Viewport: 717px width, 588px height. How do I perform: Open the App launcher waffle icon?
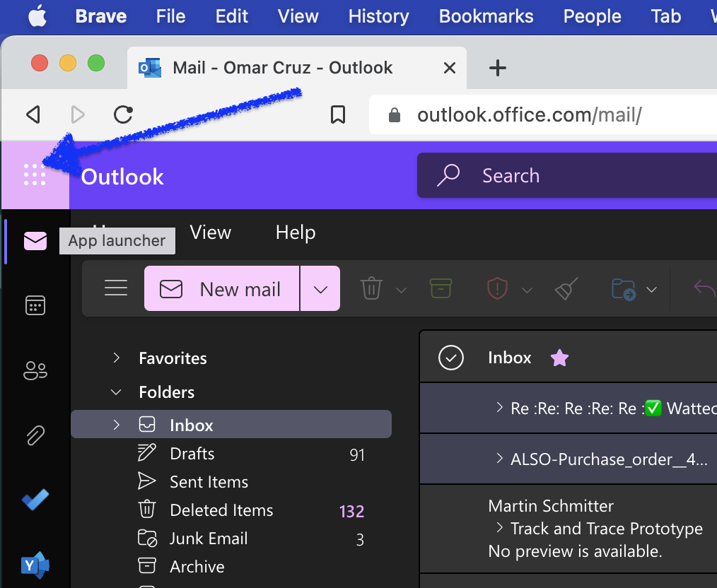point(35,175)
